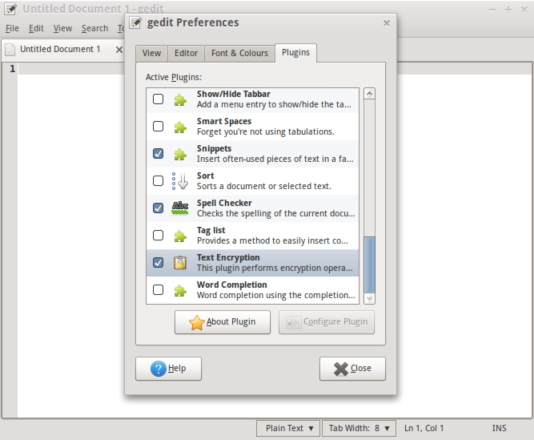
Task: Click the plugin list scrollbar thumb
Action: tap(370, 264)
